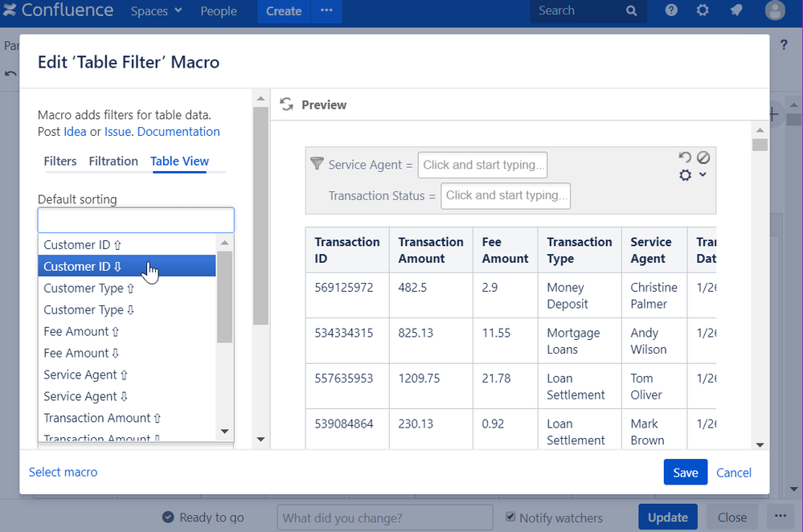
Task: Open the ellipsis menu next to Close
Action: pyautogui.click(x=780, y=517)
